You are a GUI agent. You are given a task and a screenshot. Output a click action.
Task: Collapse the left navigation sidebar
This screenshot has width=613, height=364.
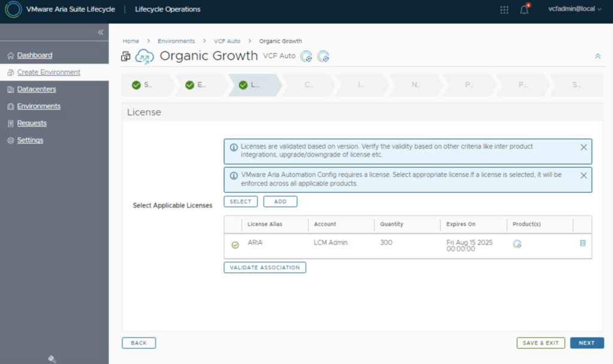coord(101,32)
